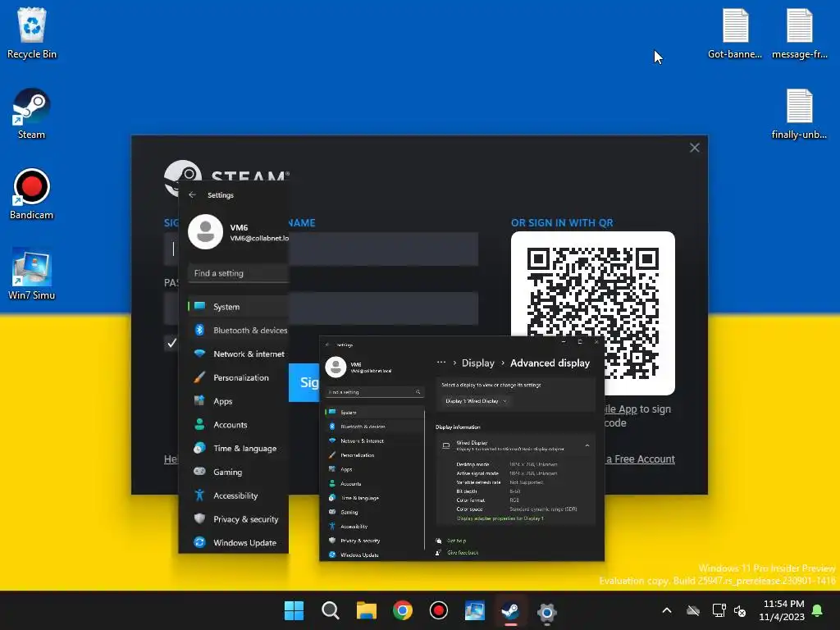This screenshot has width=840, height=630.
Task: Click the blue Sign in button in Steam
Action: click(x=304, y=382)
